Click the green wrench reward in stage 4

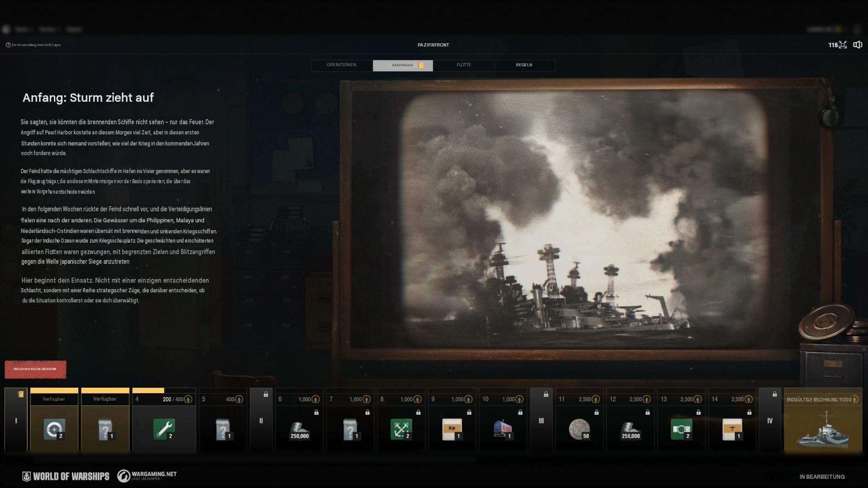pos(164,429)
